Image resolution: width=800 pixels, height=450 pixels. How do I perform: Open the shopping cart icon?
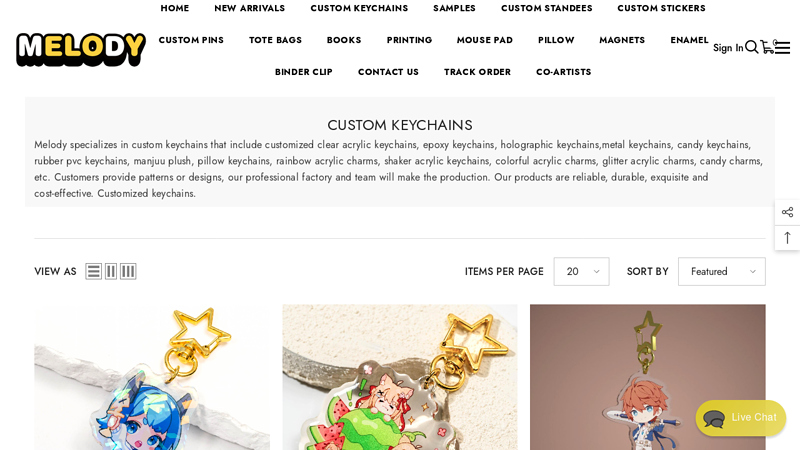(767, 47)
